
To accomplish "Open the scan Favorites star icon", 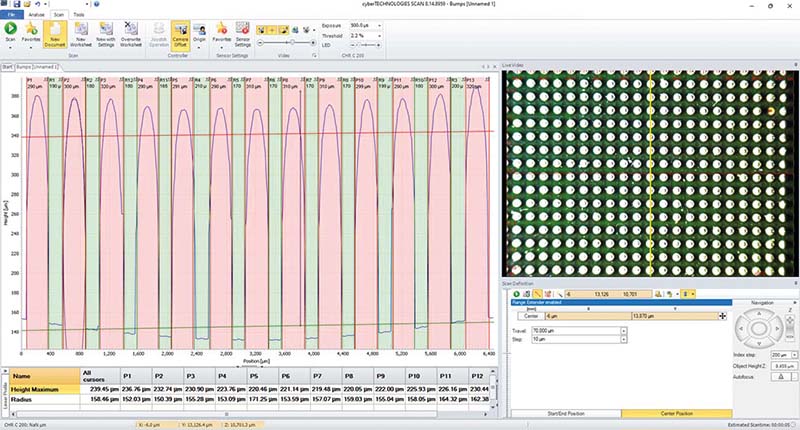I will 31,31.
